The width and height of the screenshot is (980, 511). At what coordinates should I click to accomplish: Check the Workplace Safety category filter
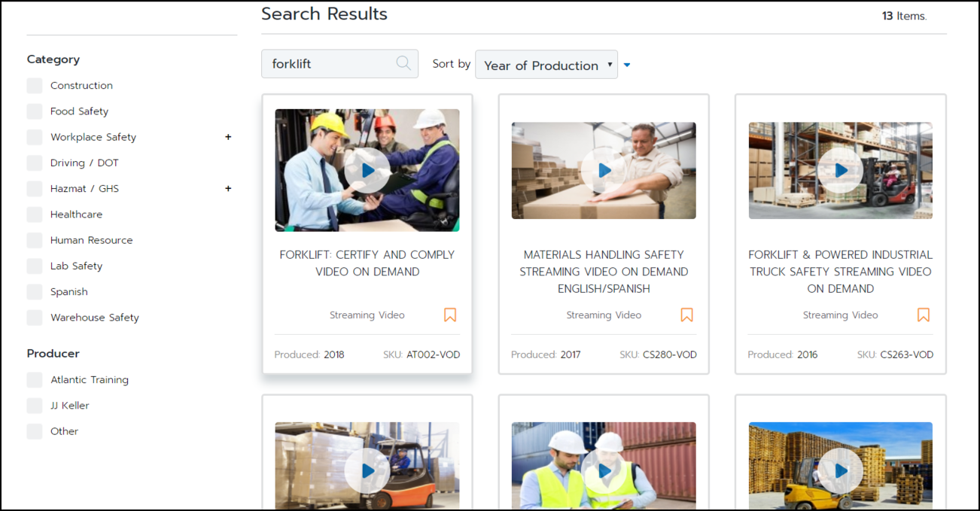tap(35, 137)
